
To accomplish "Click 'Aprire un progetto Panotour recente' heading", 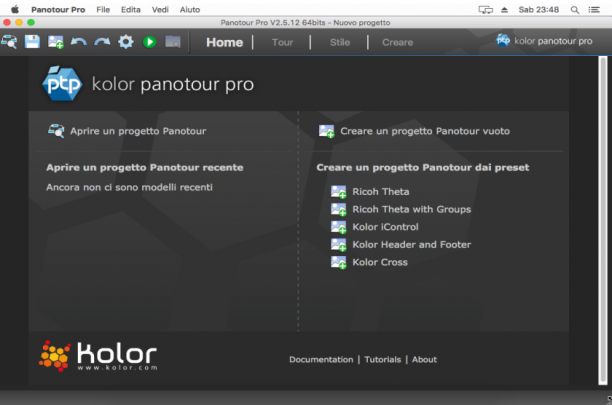I will (x=145, y=167).
